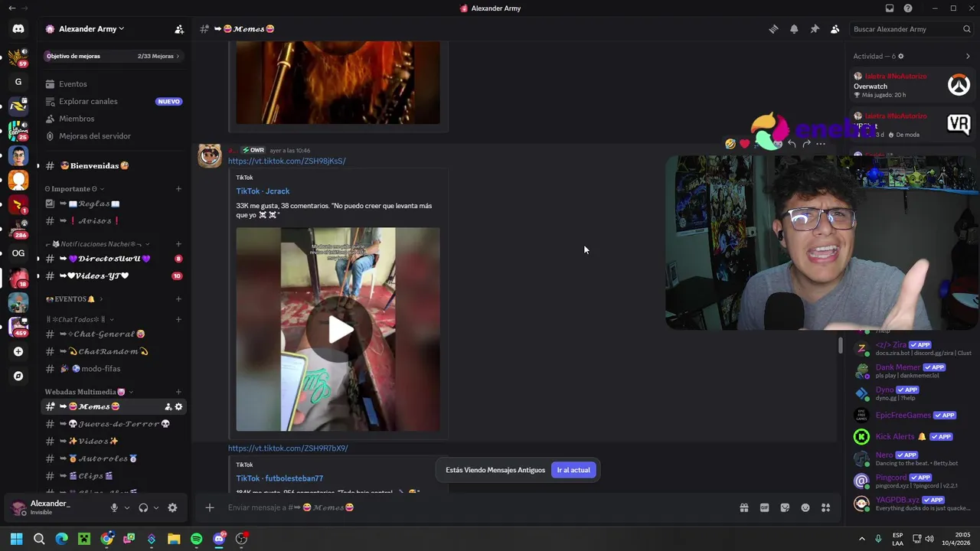Open Discover servers compass icon

click(18, 376)
